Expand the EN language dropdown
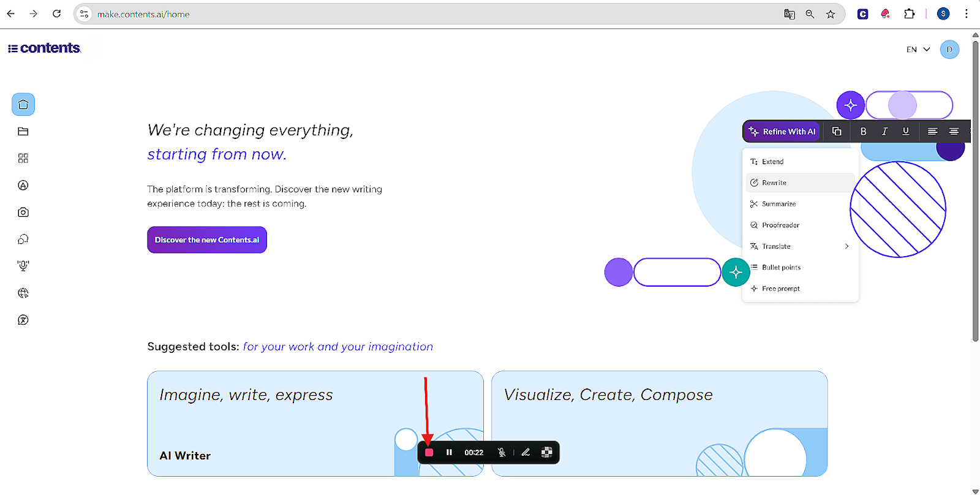Image resolution: width=980 pixels, height=495 pixels. (x=918, y=50)
